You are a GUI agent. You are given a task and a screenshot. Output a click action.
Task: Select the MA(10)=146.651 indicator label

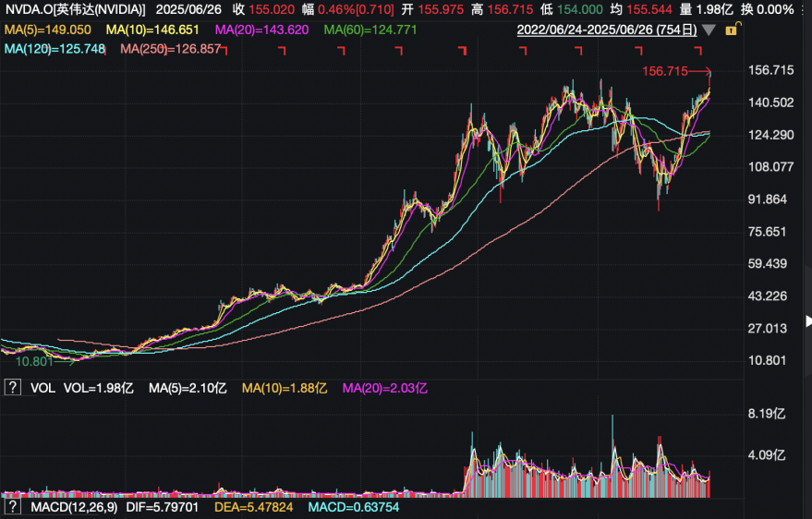[152, 30]
